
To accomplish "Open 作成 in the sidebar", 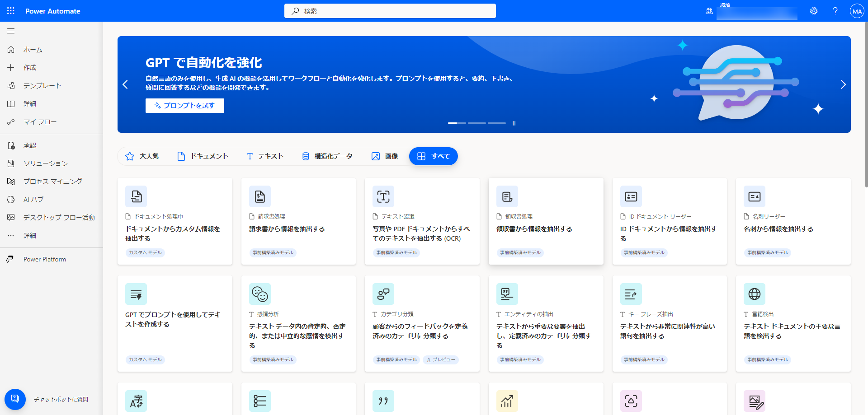I will (x=52, y=68).
